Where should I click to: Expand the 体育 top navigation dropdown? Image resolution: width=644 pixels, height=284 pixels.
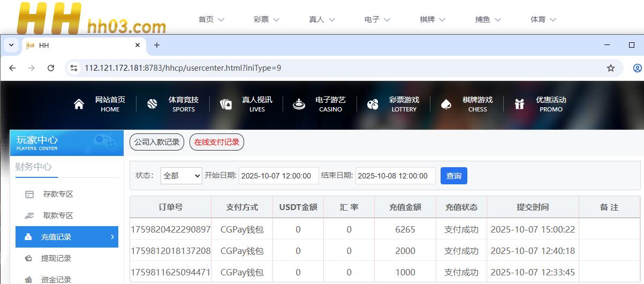coord(543,19)
